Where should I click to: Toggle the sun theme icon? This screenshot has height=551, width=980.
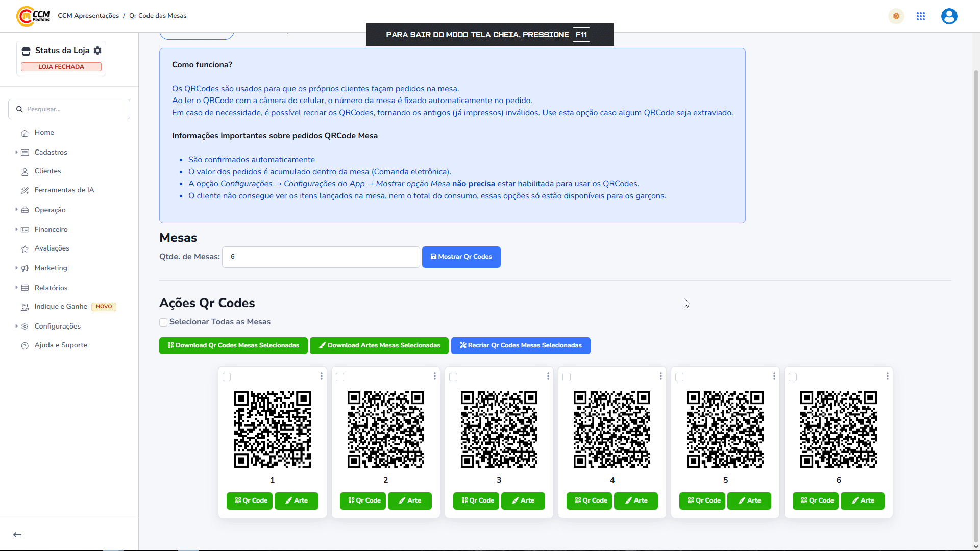point(896,16)
